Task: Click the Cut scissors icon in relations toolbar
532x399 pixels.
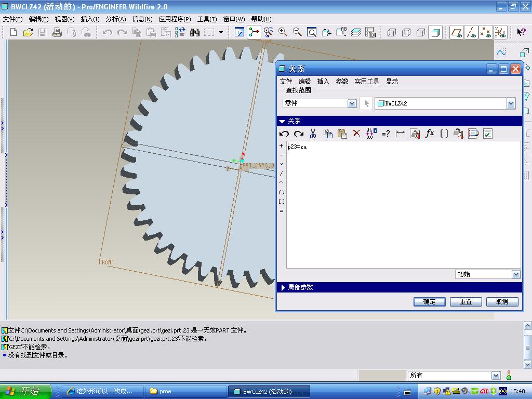Action: click(x=313, y=134)
